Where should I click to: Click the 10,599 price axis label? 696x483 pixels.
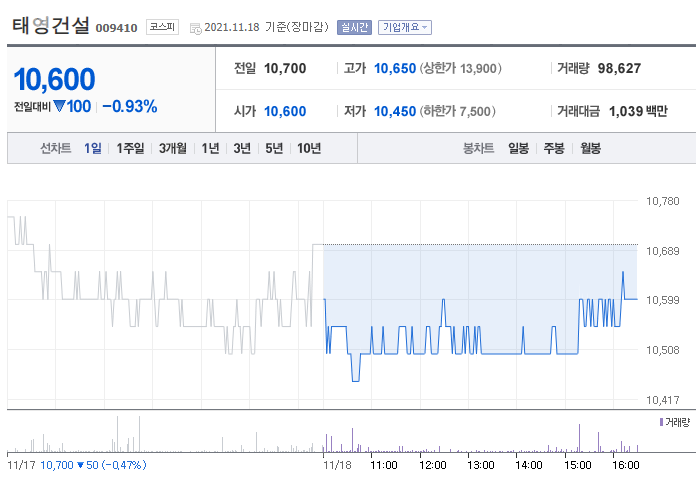coord(663,300)
